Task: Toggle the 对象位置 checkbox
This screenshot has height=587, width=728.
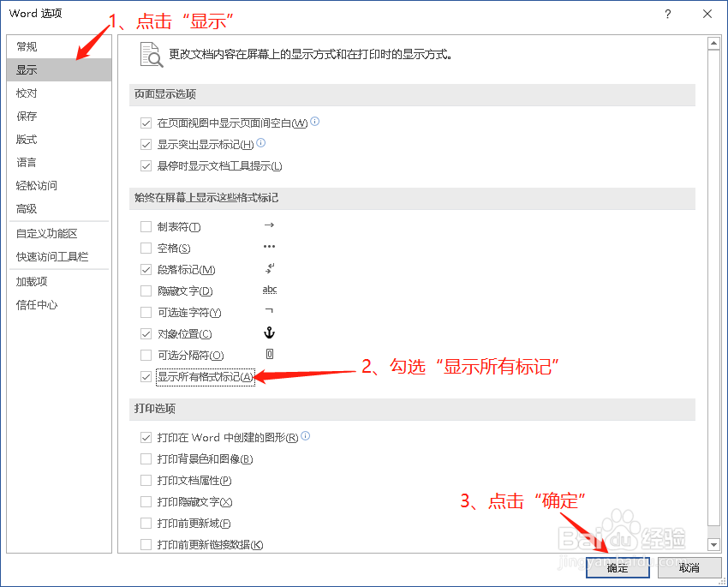Action: pos(146,333)
